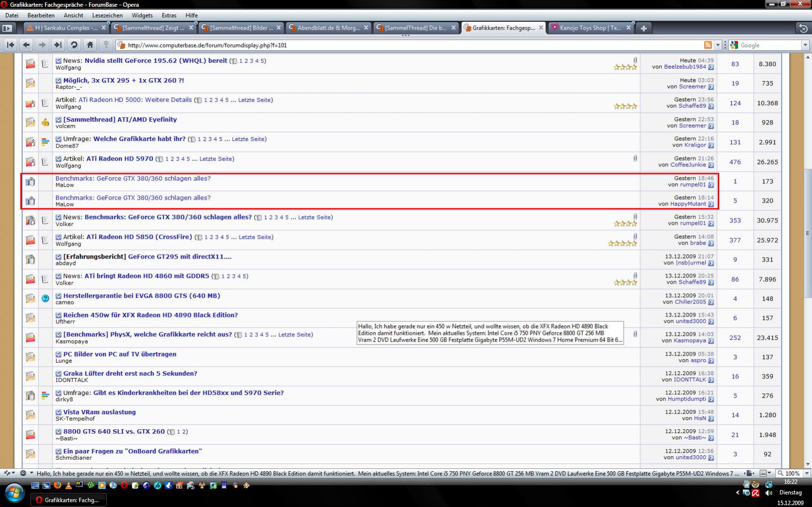The width and height of the screenshot is (812, 507).
Task: Add a new tab with plus button
Action: point(644,28)
